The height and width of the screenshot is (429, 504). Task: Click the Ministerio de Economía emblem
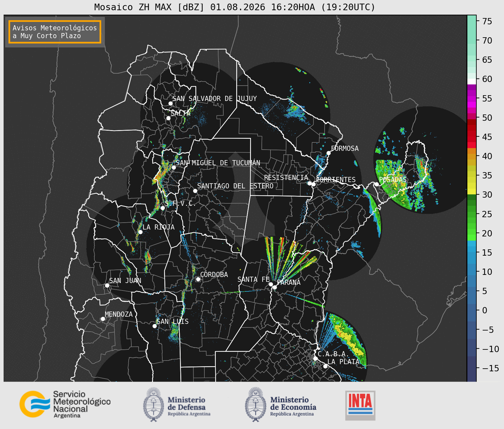pos(256,405)
